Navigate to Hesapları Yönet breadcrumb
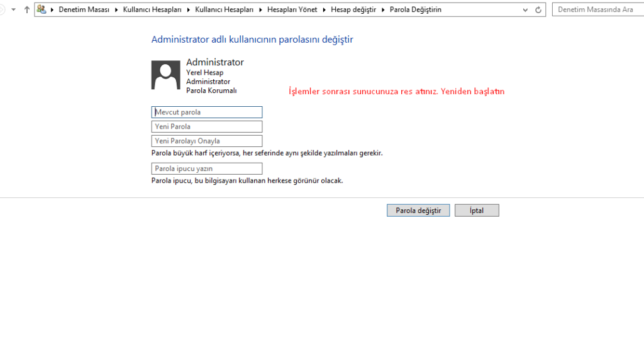Screen dimensions: 644x360 292,9
